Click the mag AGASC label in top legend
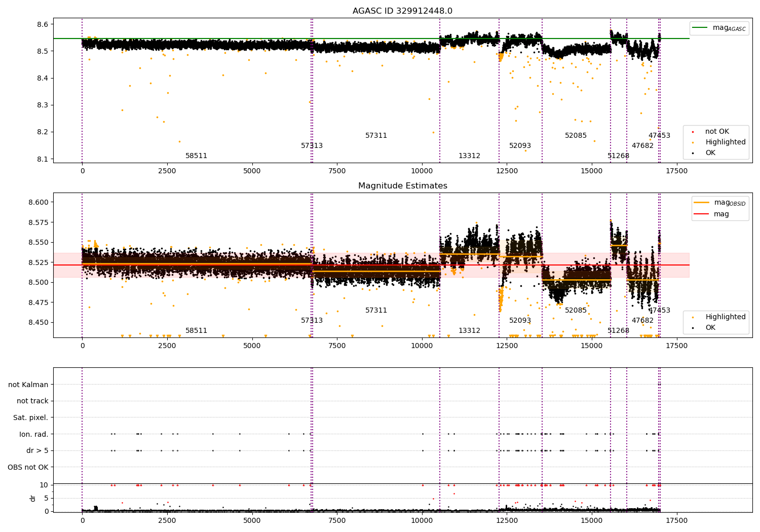This screenshot has height=532, width=760. [x=729, y=28]
